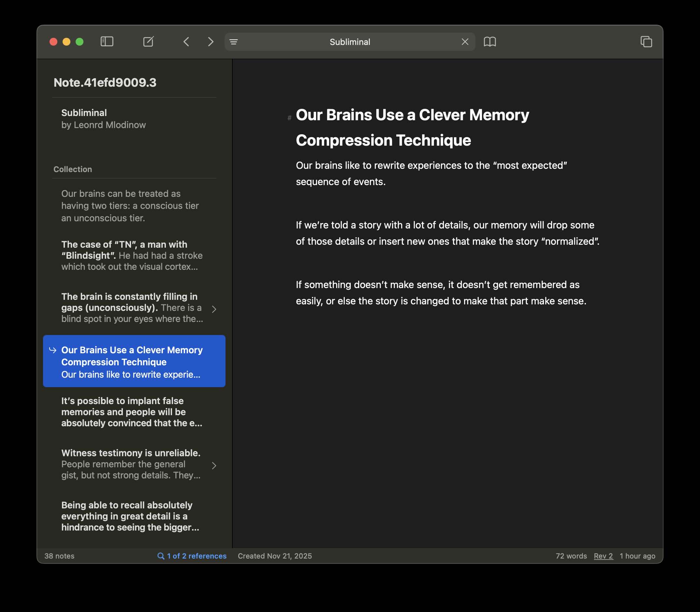Clear the Subliminal search with X
The width and height of the screenshot is (700, 612).
(465, 42)
